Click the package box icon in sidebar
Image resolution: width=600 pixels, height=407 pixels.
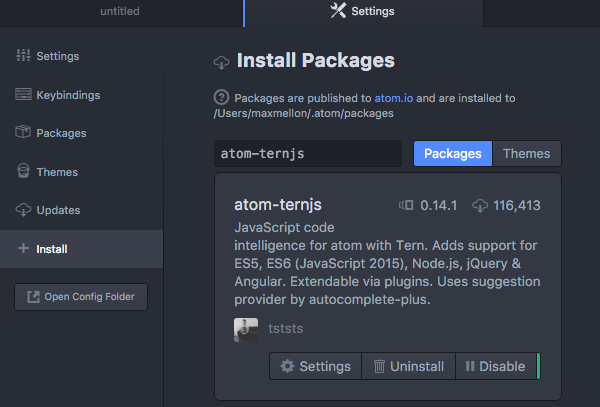[23, 132]
